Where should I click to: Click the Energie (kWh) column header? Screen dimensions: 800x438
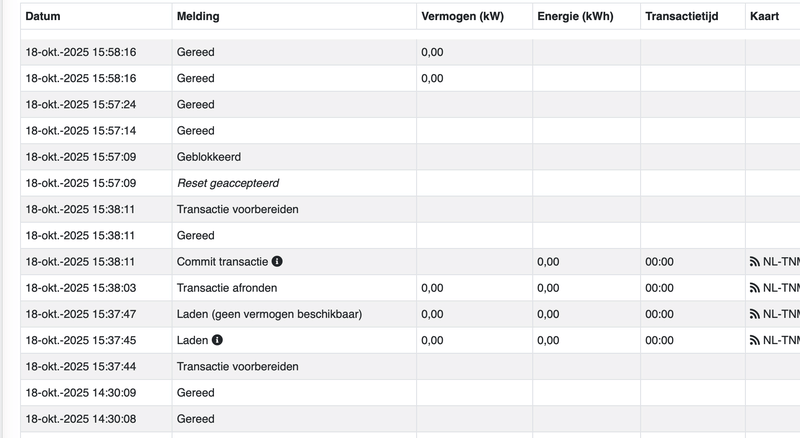coord(575,17)
